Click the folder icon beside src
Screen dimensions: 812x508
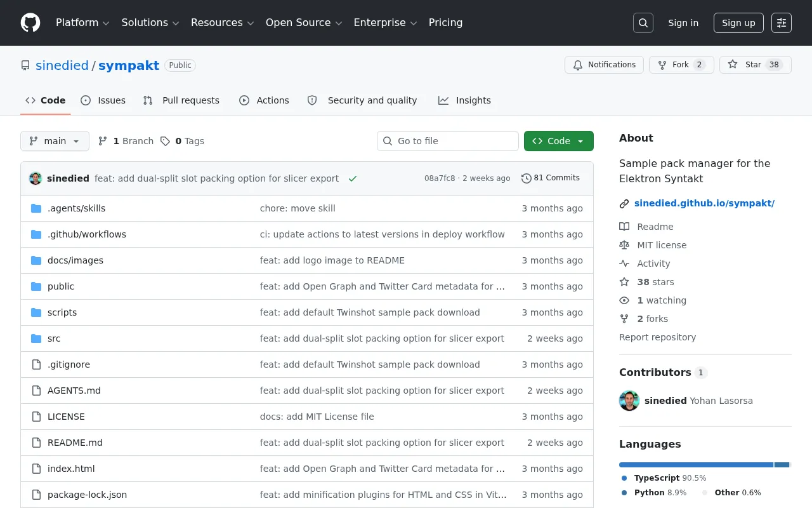pos(36,338)
